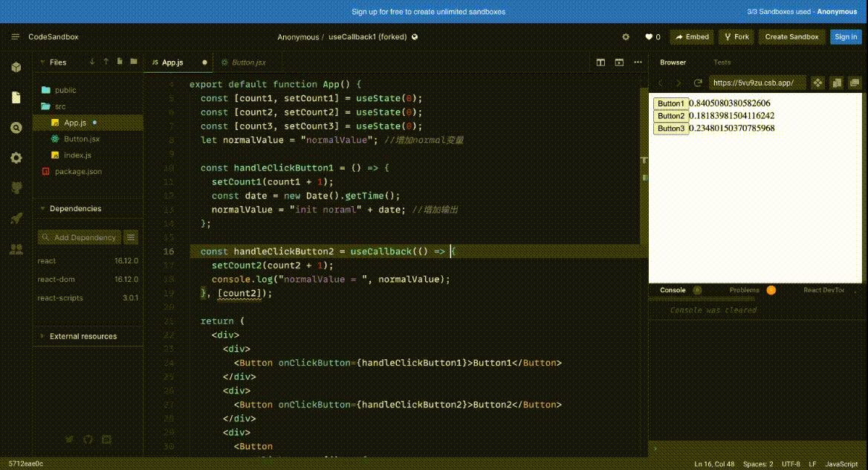Open Configuration gear in left sidebar
868x470 pixels.
pyautogui.click(x=16, y=158)
